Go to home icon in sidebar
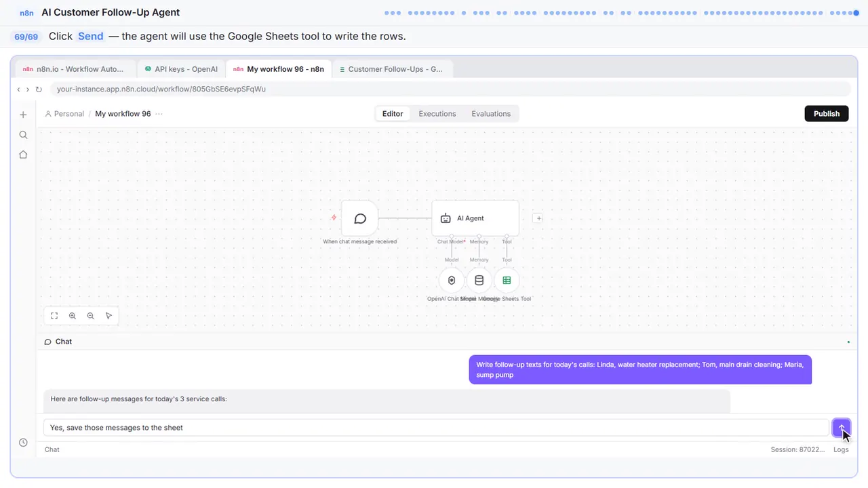Image resolution: width=868 pixels, height=488 pixels. pos(23,155)
